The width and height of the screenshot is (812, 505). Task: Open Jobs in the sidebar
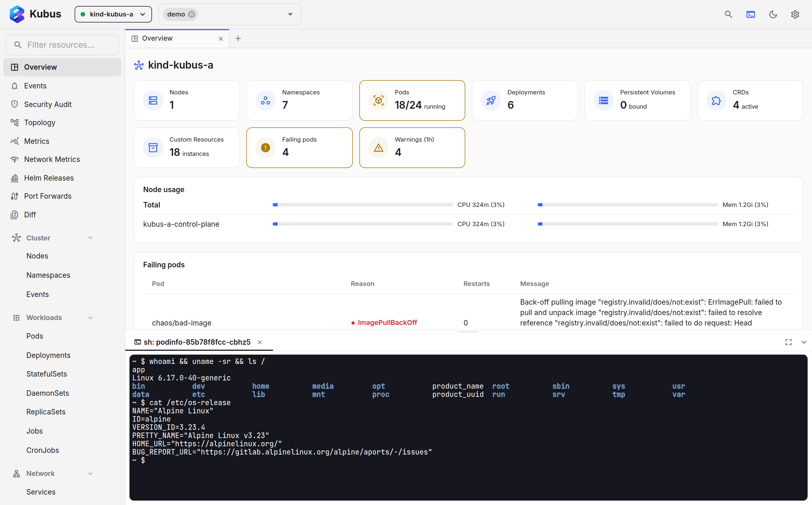pyautogui.click(x=35, y=431)
